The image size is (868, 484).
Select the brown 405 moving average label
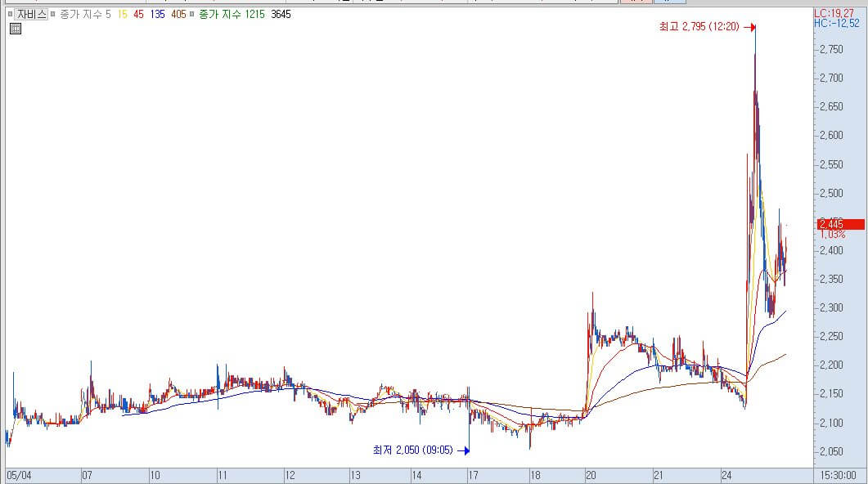click(178, 15)
